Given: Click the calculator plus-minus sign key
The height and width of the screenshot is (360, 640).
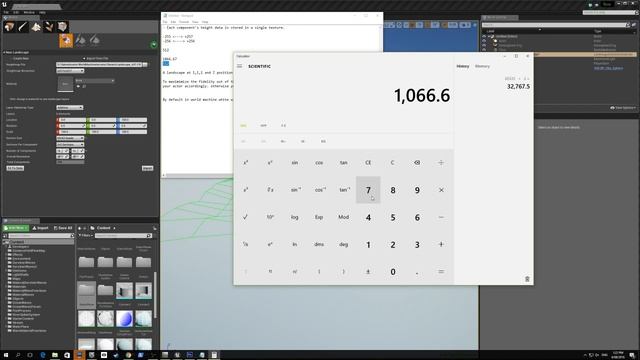Looking at the screenshot, I should click(368, 271).
